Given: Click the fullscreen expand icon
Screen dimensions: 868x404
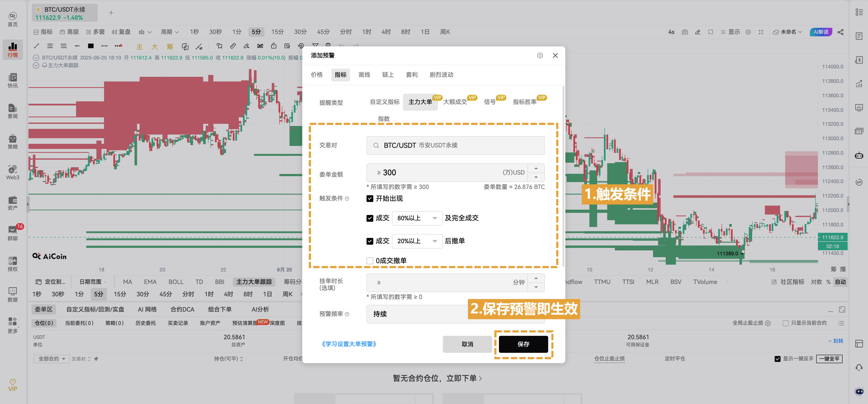Looking at the screenshot, I should pyautogui.click(x=761, y=32).
